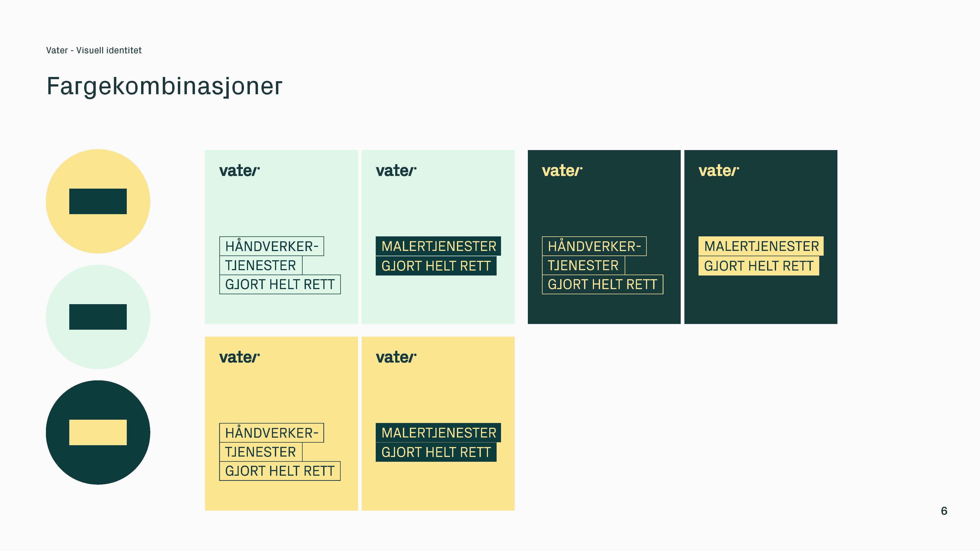Screen dimensions: 980x551
Task: Click the yellow circle color swatch
Action: click(98, 201)
